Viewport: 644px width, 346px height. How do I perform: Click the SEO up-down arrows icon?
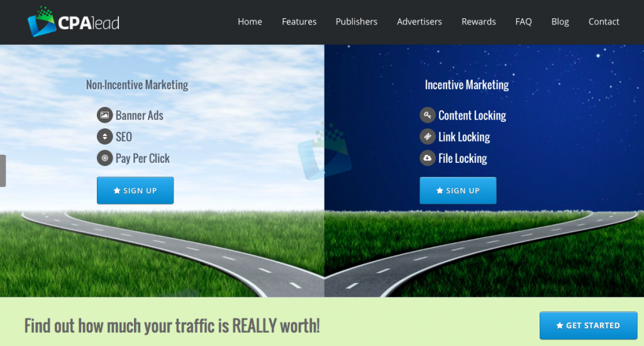(104, 137)
